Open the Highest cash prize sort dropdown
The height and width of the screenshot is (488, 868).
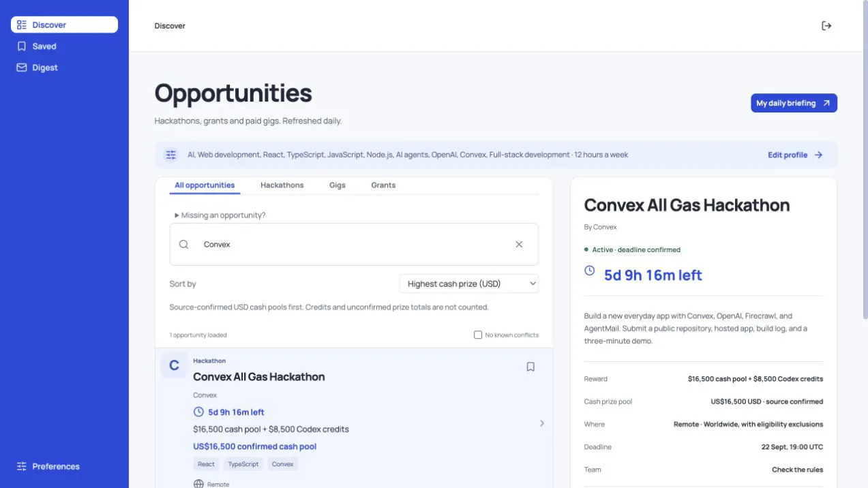469,284
